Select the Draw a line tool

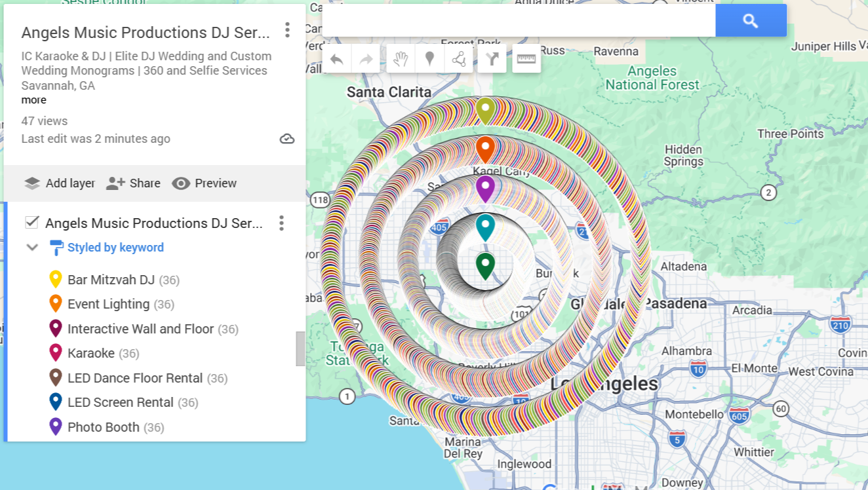tap(458, 58)
